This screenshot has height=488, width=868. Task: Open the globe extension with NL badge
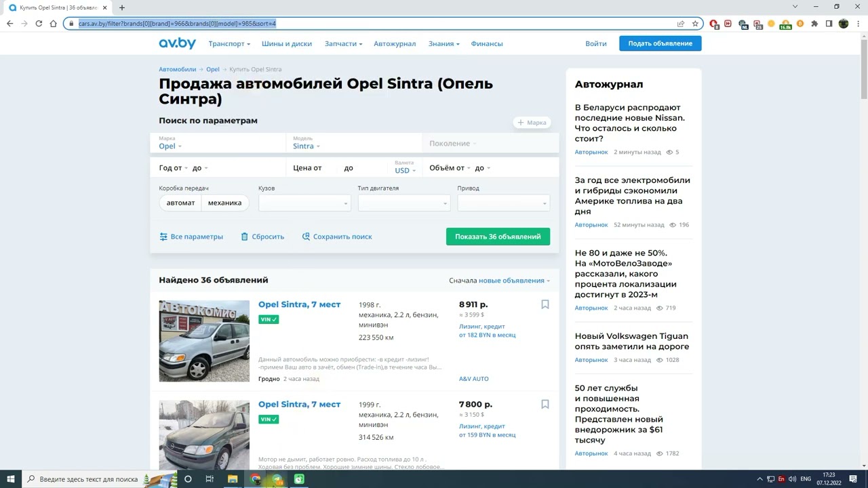coord(743,24)
